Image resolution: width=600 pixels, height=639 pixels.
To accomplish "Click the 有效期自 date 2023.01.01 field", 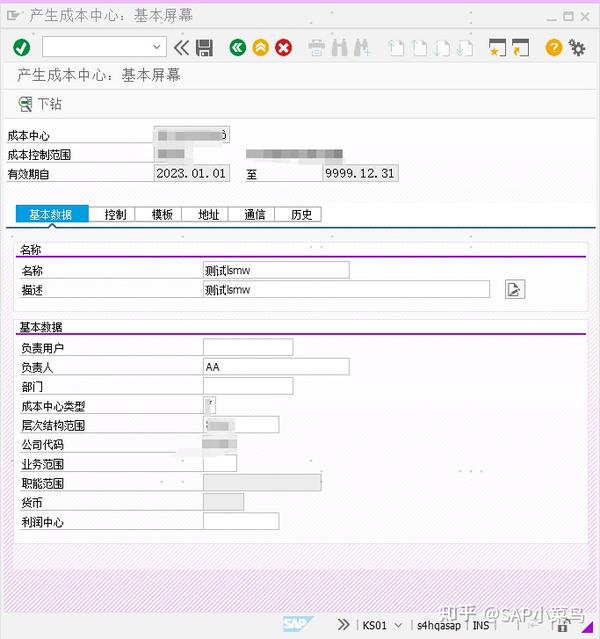I will click(x=192, y=173).
